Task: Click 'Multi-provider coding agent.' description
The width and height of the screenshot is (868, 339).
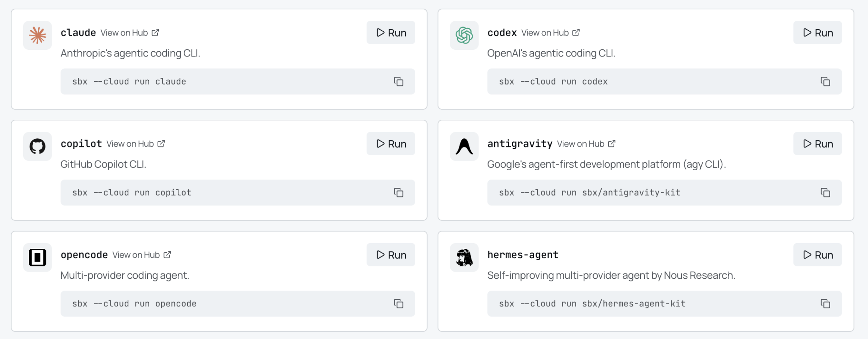Action: click(x=125, y=276)
